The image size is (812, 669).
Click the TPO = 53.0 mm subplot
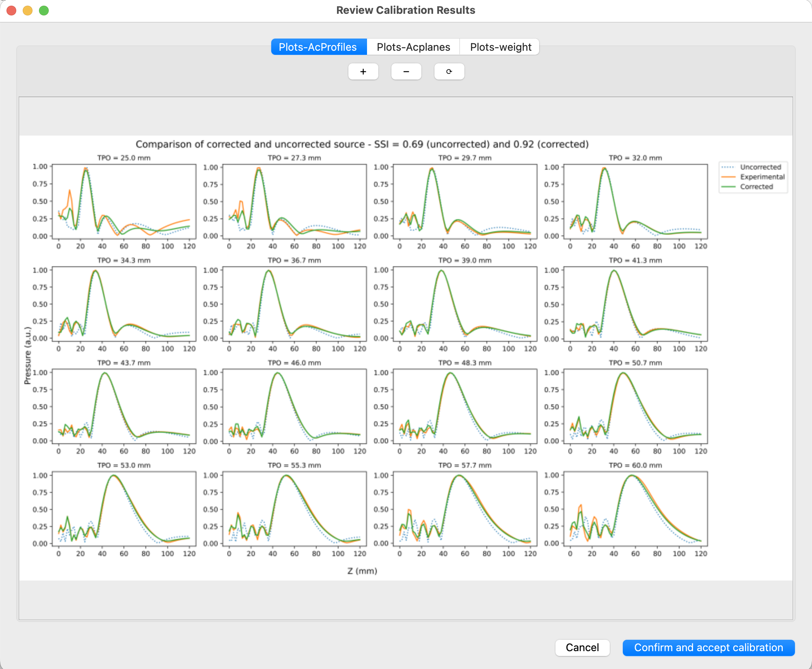tap(124, 509)
